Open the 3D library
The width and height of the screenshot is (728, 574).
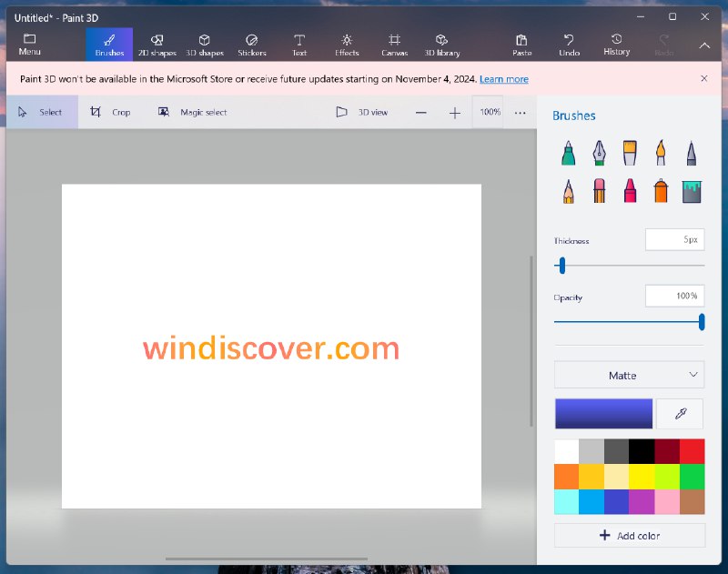tap(442, 45)
